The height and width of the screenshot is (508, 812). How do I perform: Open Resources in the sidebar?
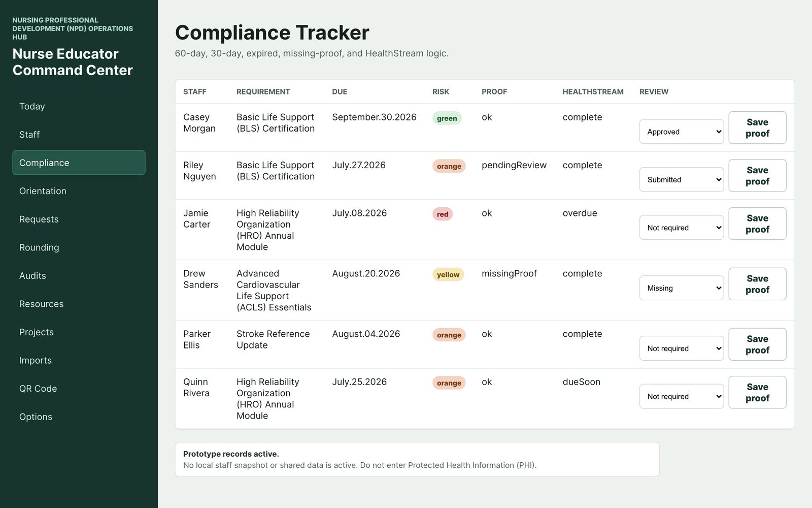coord(79,304)
